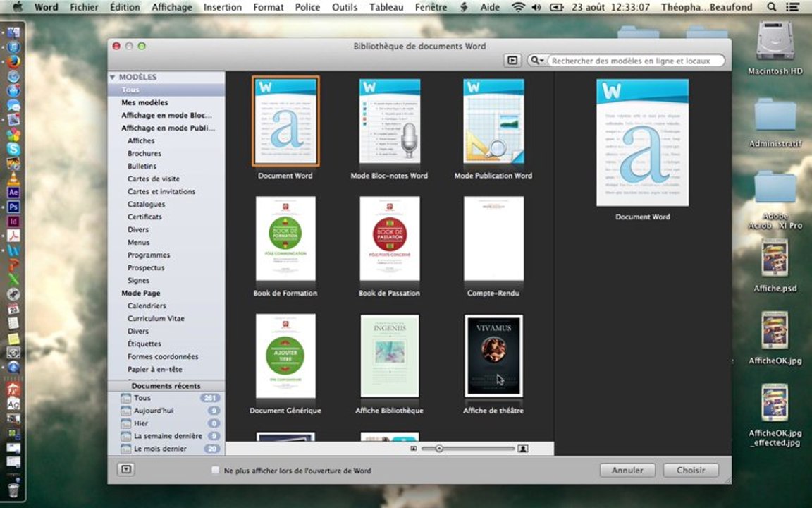Screen dimensions: 812x508
Task: Open the Insertion menu
Action: [223, 7]
